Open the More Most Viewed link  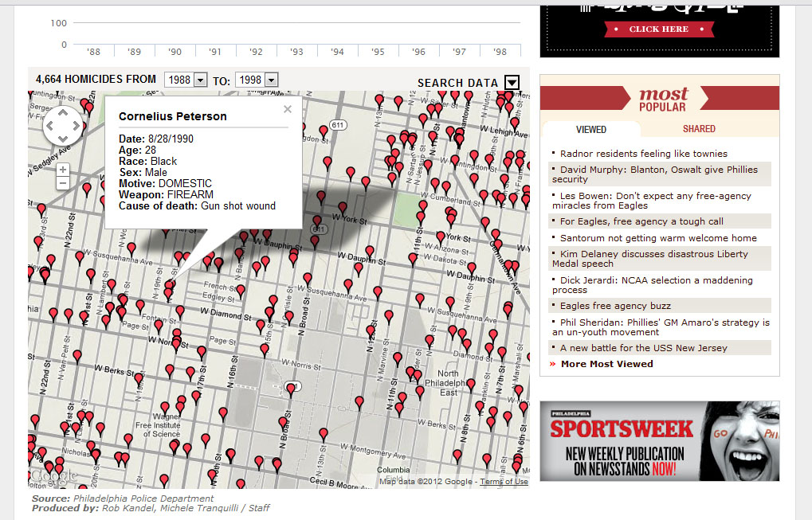click(606, 364)
